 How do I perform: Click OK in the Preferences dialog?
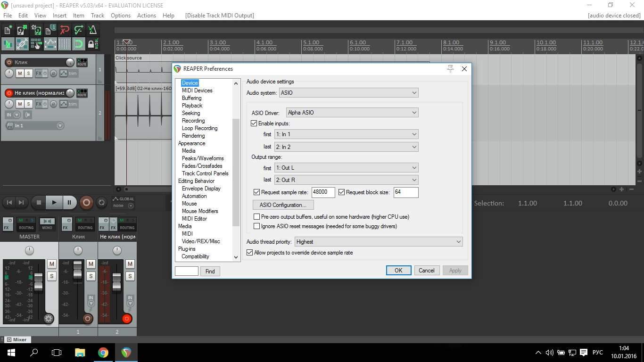click(x=398, y=271)
